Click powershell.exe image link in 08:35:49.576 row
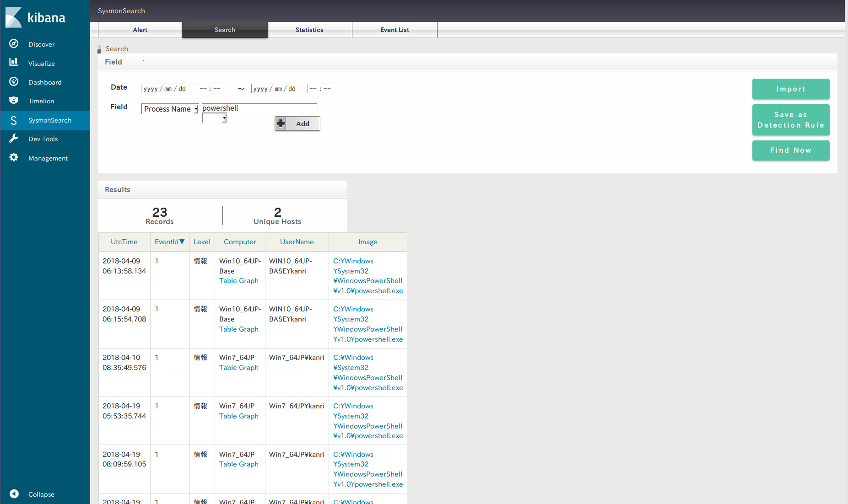The width and height of the screenshot is (848, 504). click(368, 372)
